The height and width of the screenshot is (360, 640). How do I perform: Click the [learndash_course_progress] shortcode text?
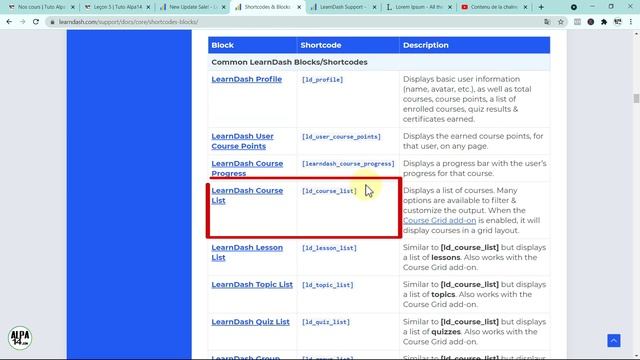click(348, 164)
